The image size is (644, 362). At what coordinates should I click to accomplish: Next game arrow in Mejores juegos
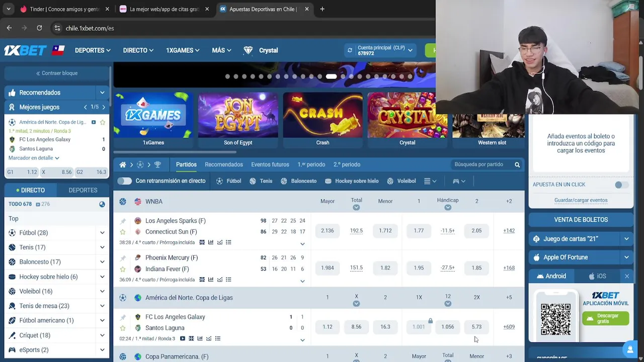point(104,107)
